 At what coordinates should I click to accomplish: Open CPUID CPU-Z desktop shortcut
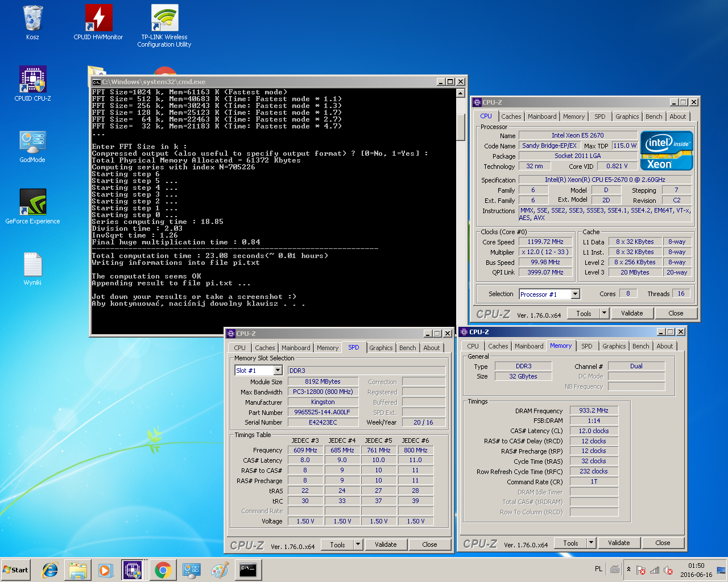coord(32,84)
